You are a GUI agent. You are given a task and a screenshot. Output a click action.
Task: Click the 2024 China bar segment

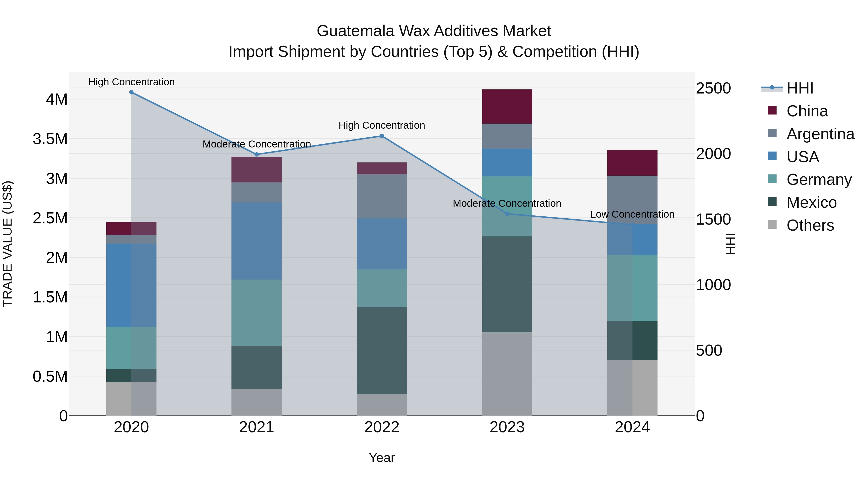(x=632, y=163)
